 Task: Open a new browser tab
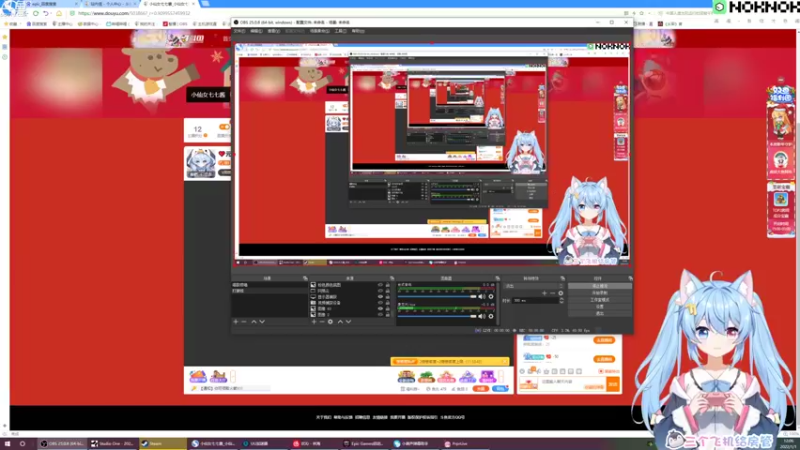pyautogui.click(x=205, y=4)
